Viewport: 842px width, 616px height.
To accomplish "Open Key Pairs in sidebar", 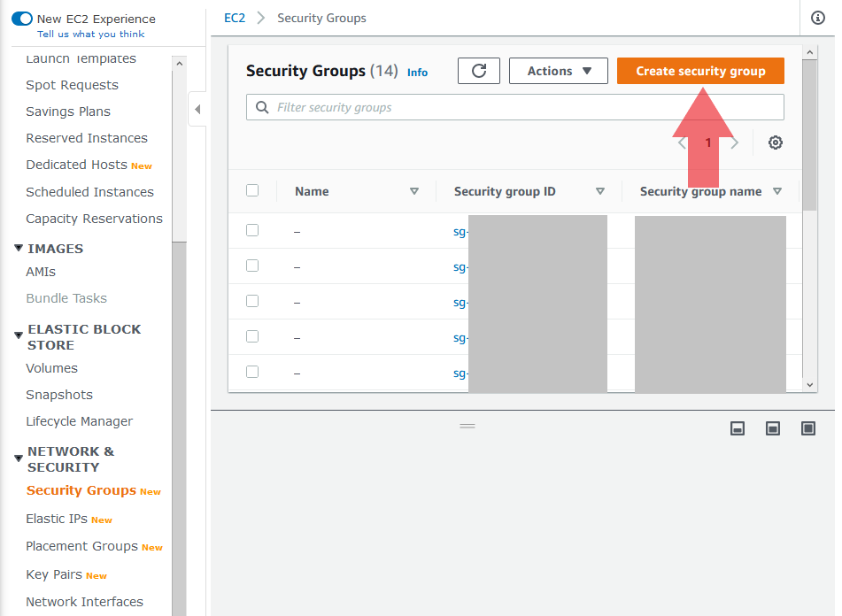I will (54, 574).
